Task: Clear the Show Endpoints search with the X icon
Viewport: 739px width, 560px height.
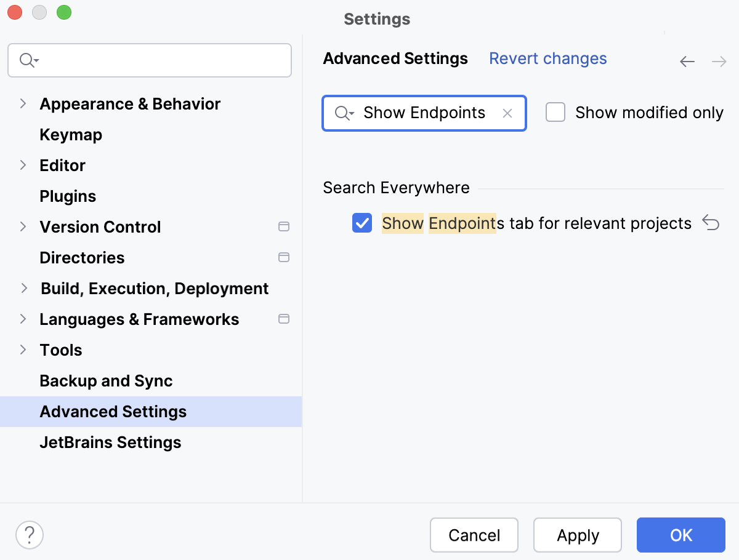Action: pyautogui.click(x=507, y=113)
